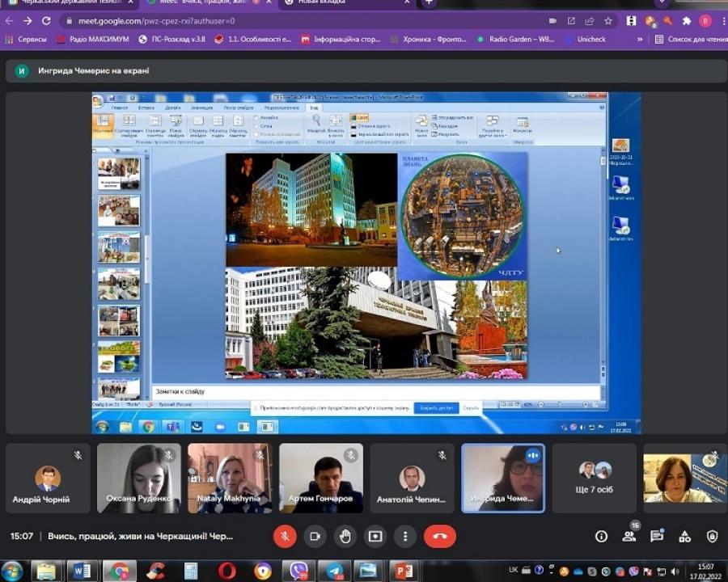Open Unicheck bookmark
The height and width of the screenshot is (582, 728).
pos(585,40)
